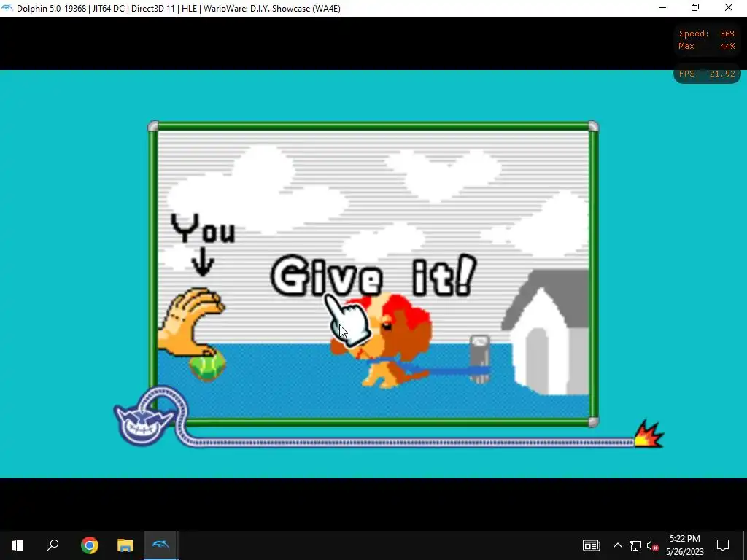
Task: Click the 'You' label text
Action: tap(204, 228)
